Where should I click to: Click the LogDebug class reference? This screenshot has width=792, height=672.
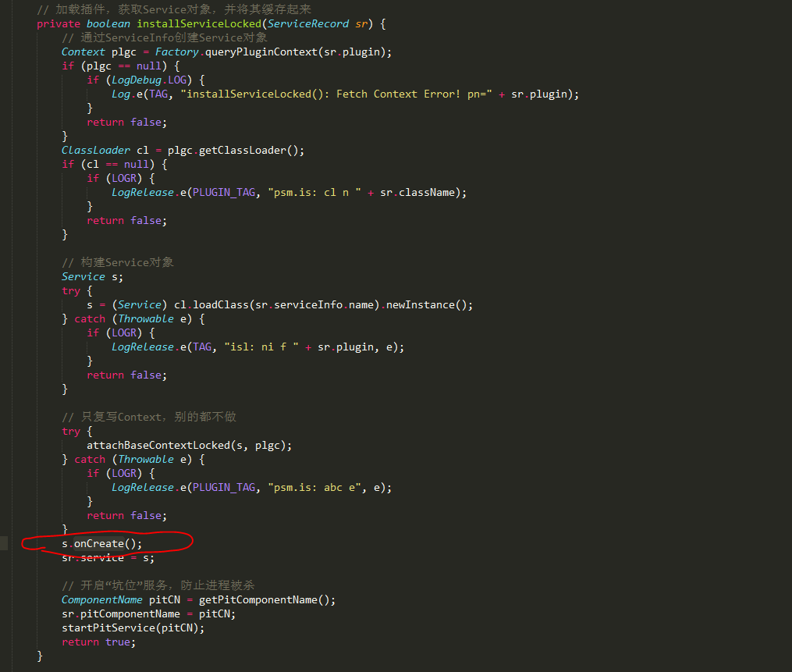137,80
